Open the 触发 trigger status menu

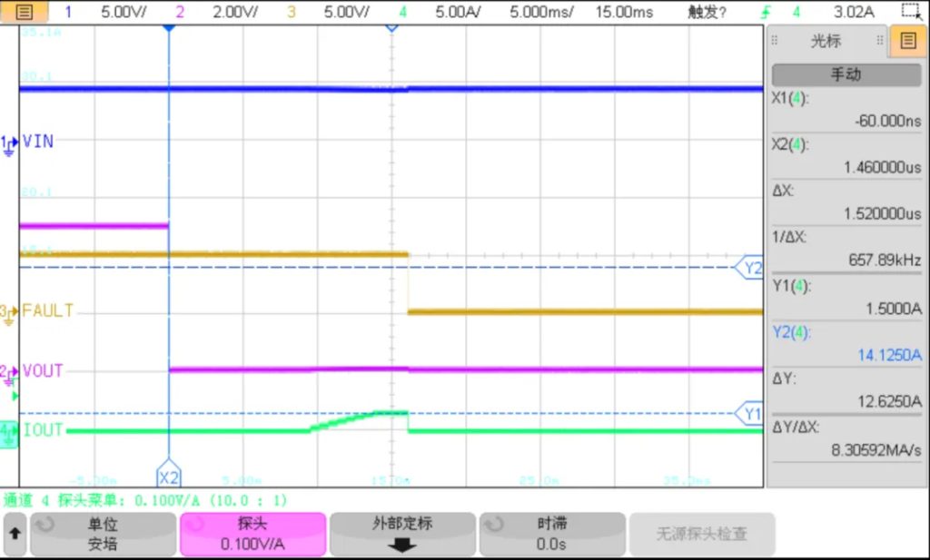(707, 13)
